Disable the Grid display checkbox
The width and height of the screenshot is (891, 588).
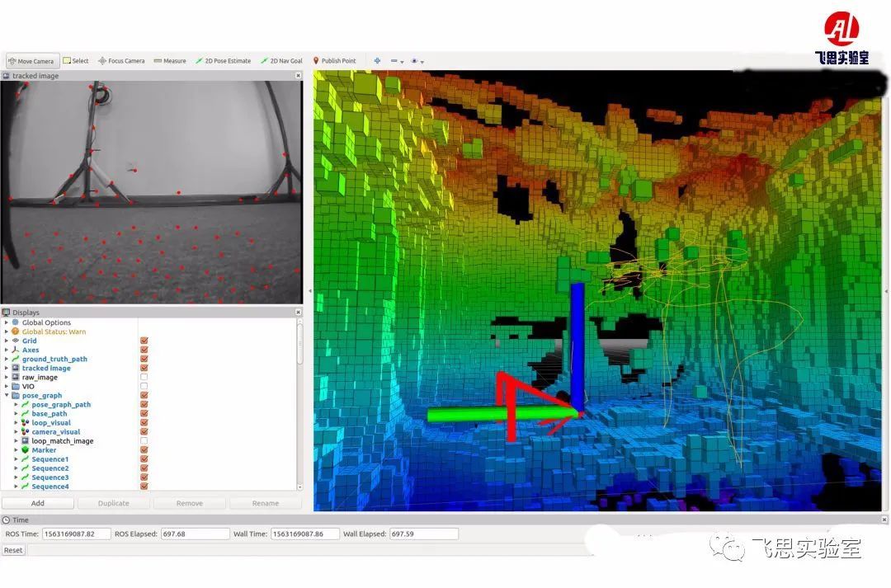pos(144,341)
